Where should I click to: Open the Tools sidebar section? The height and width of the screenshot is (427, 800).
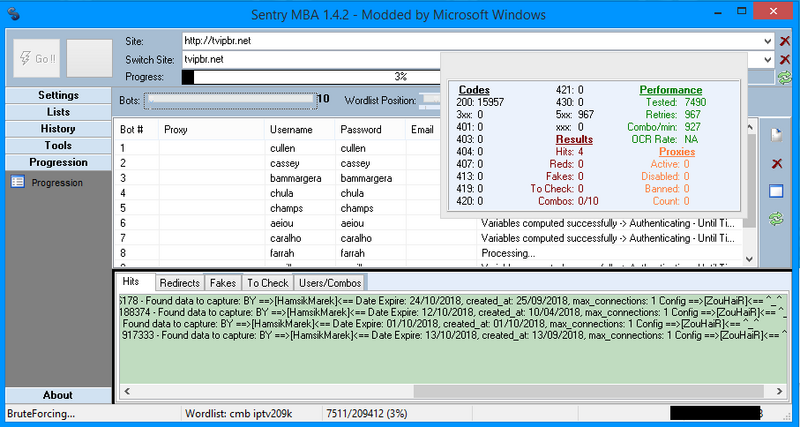58,146
